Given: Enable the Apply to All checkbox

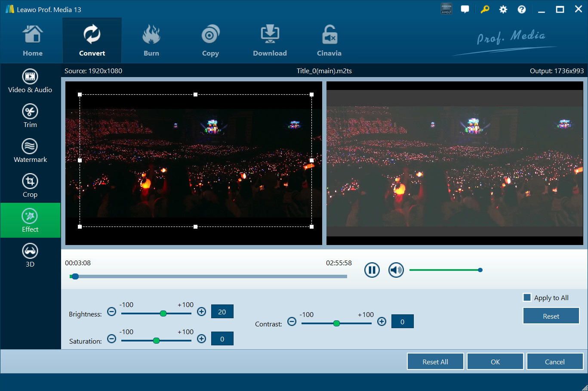Looking at the screenshot, I should pos(527,298).
